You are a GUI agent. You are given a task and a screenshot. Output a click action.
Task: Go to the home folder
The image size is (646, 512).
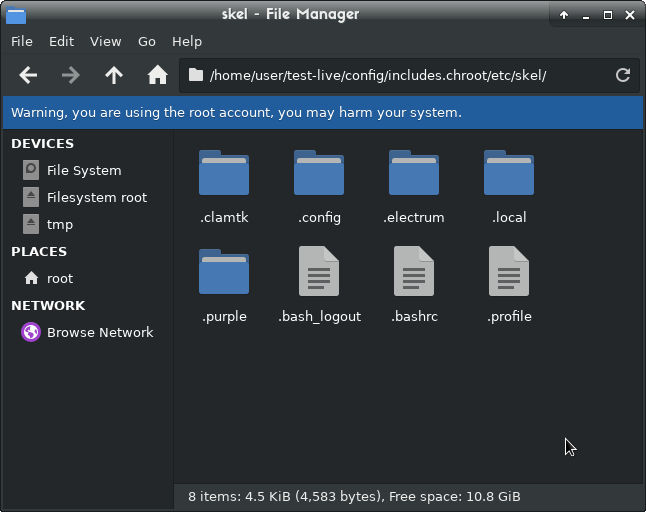[157, 75]
